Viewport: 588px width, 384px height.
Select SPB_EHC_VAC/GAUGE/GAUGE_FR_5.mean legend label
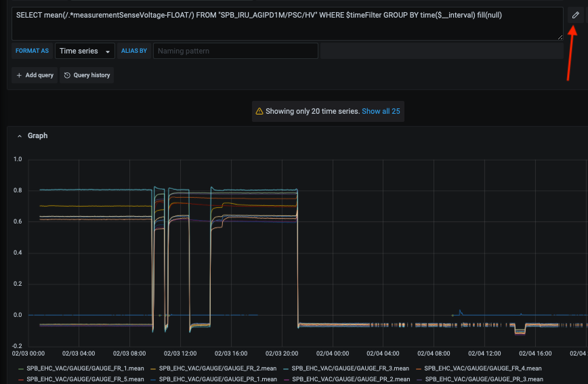click(85, 379)
